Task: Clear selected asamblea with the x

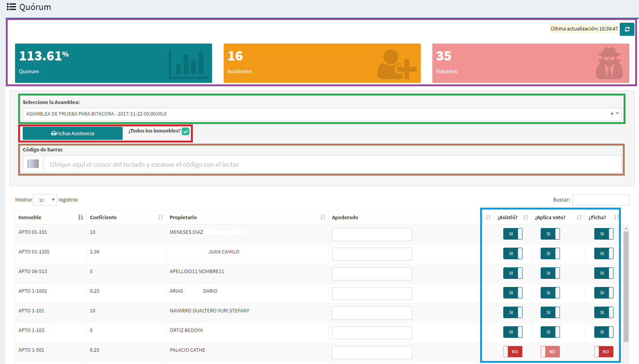Action: point(612,114)
